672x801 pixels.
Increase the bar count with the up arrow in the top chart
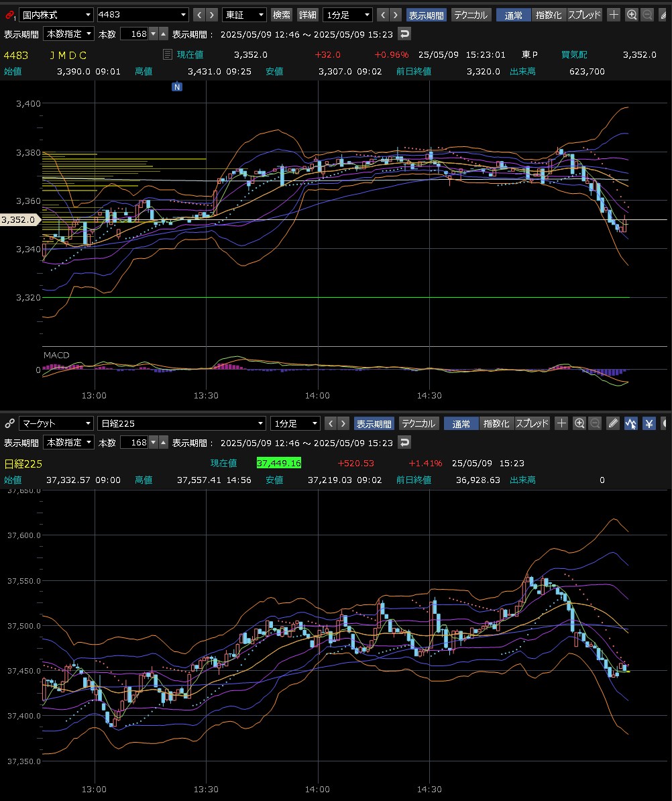click(164, 34)
